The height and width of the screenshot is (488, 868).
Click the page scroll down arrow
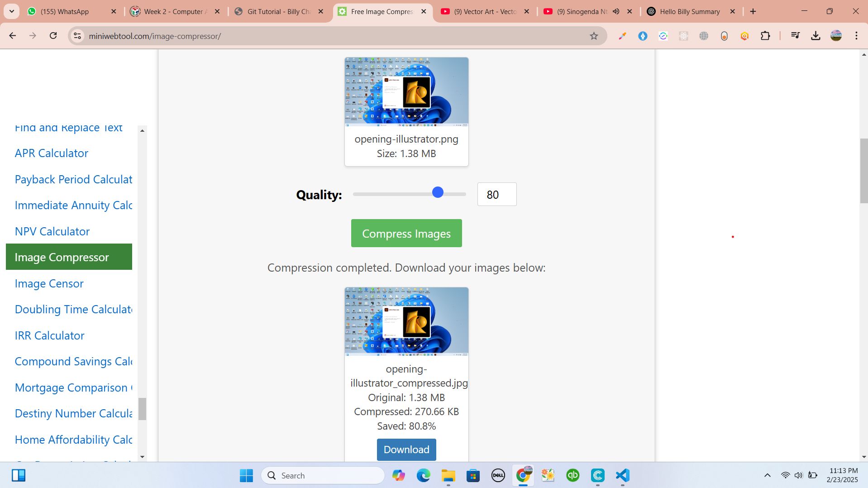point(863,457)
